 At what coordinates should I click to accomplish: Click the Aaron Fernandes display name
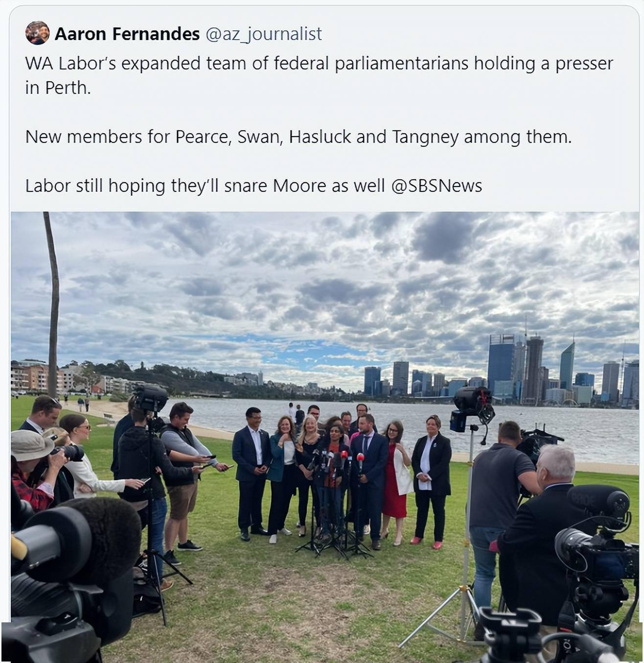[127, 34]
